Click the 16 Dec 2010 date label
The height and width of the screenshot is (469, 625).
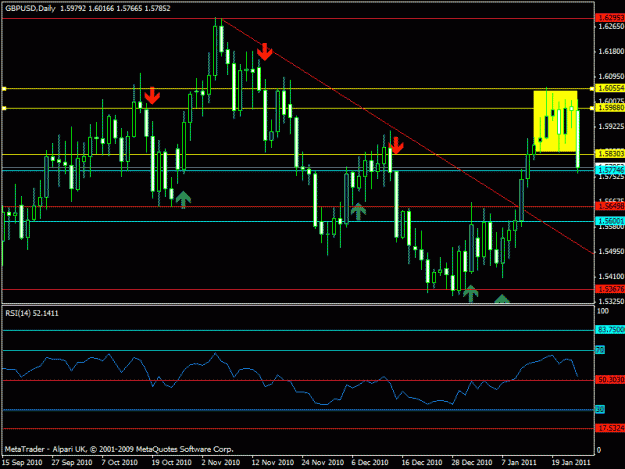[x=422, y=463]
